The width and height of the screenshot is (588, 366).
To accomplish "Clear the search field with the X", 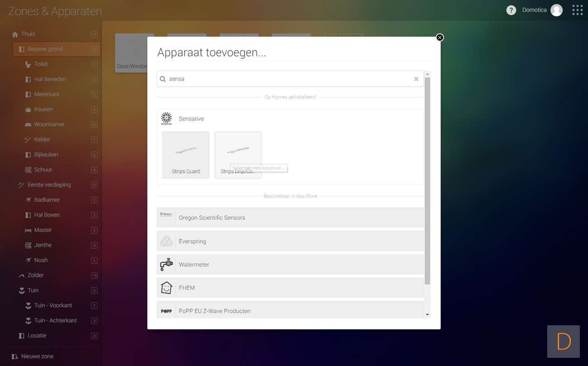I will pyautogui.click(x=416, y=79).
